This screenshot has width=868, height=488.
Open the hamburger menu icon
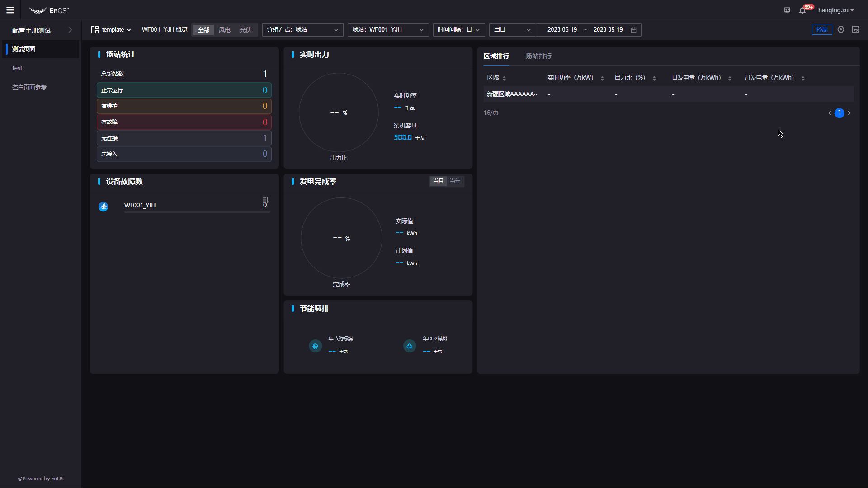[x=10, y=10]
